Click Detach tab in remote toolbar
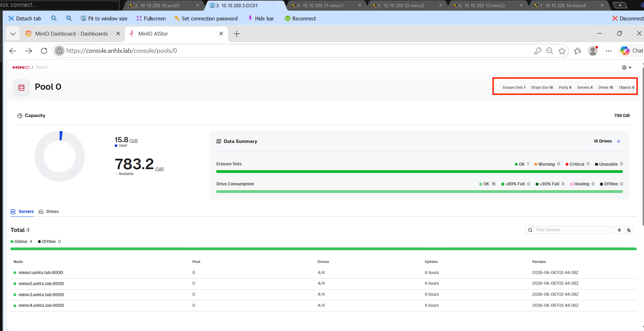 point(25,19)
